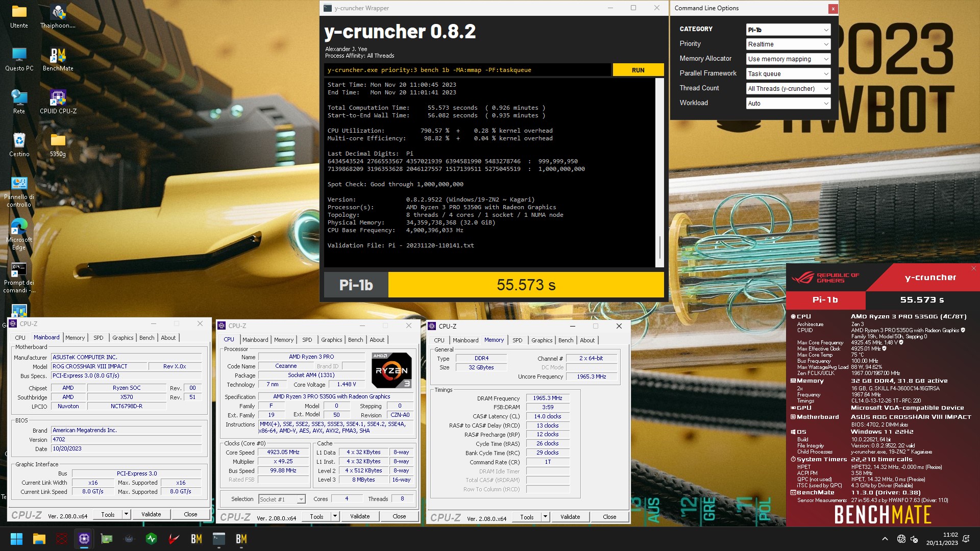
Task: Select the Rete network desktop icon
Action: point(19,102)
